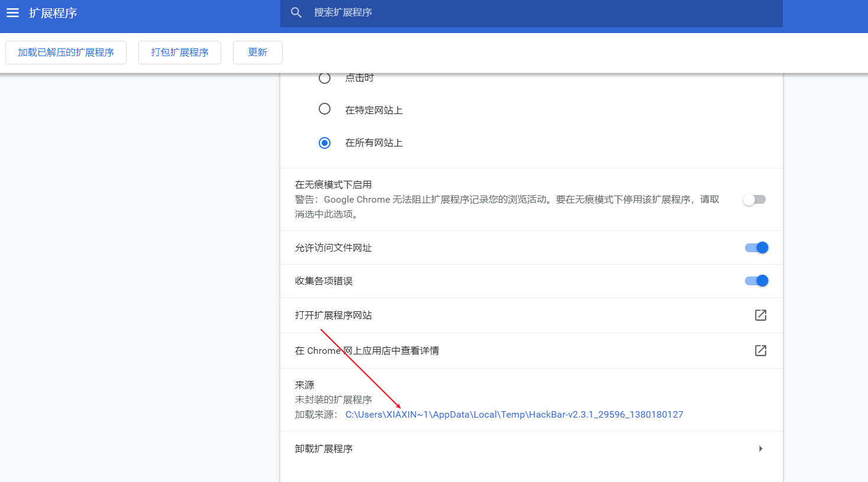Click the incognito warning text about Google Chrome

coord(507,207)
